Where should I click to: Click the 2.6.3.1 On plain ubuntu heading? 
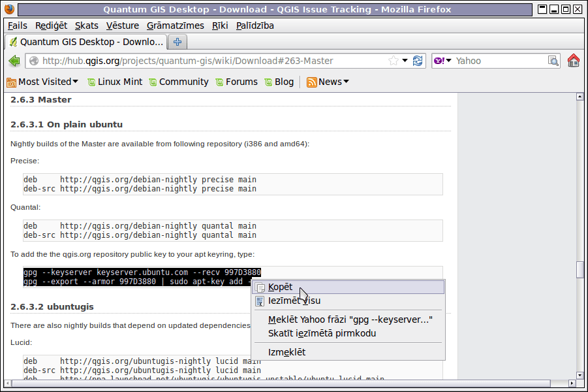click(x=67, y=125)
